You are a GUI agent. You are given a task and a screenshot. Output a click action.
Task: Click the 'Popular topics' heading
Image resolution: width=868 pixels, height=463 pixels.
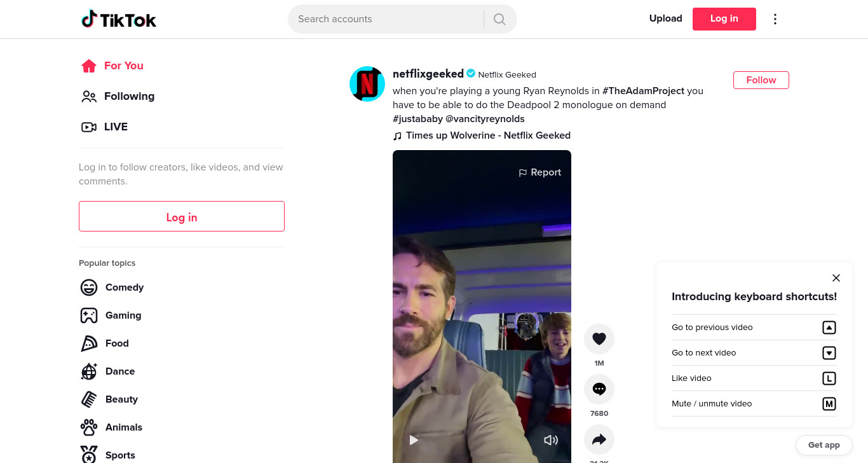tap(107, 263)
